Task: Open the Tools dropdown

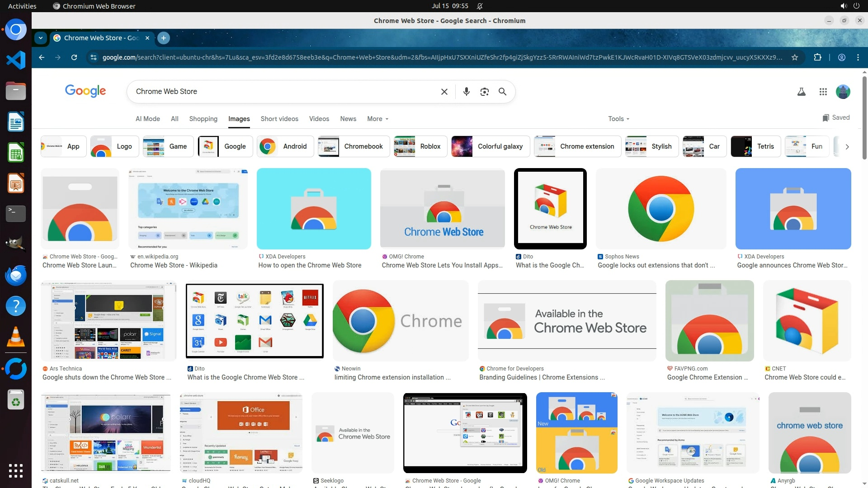Action: coord(618,119)
